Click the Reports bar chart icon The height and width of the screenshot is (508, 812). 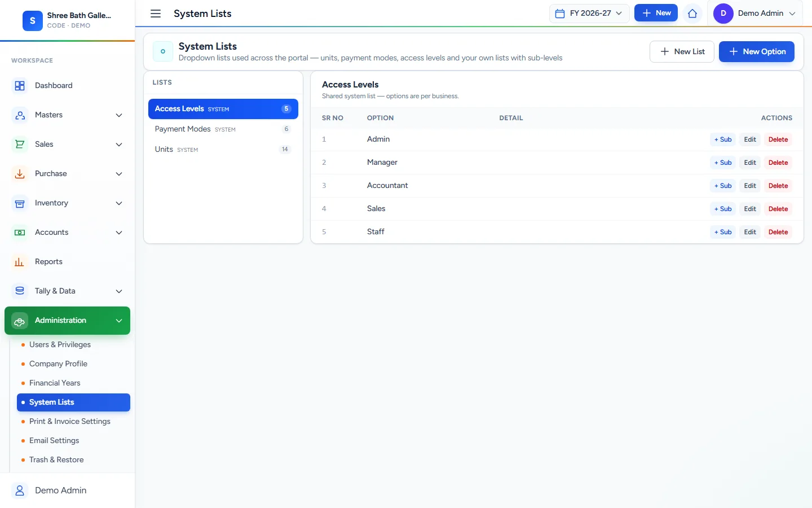click(20, 262)
